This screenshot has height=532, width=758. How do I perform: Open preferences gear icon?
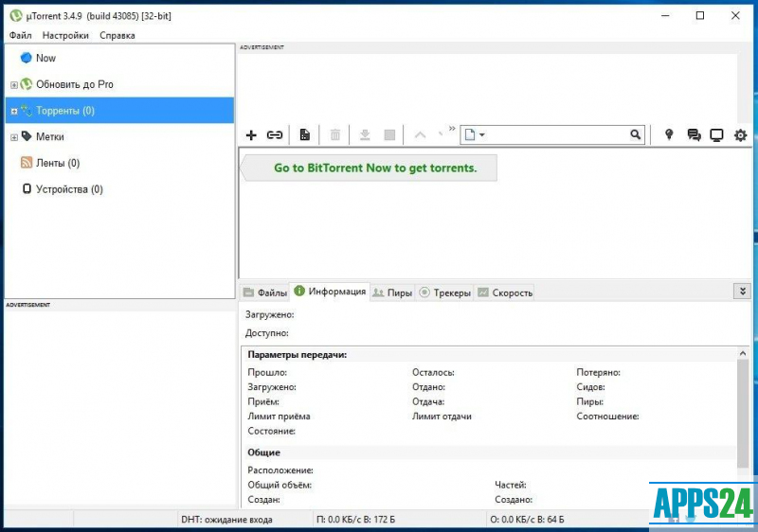point(740,135)
